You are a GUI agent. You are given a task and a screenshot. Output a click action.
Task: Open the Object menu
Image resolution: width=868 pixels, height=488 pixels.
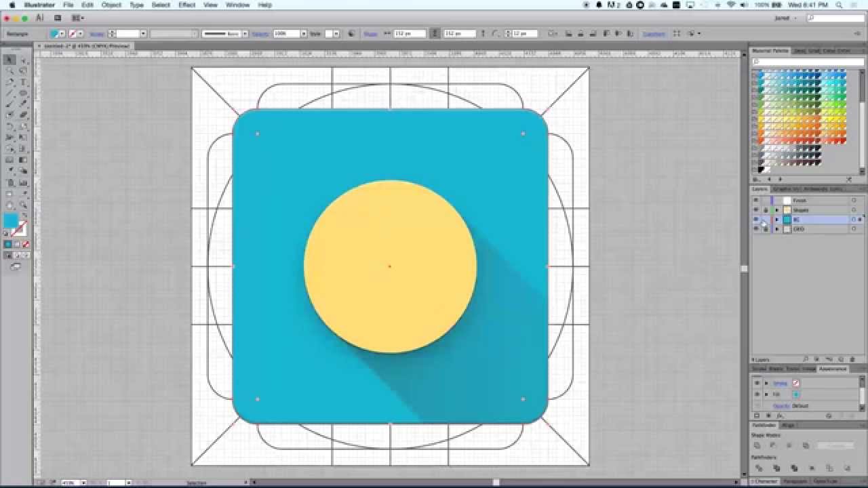(x=111, y=5)
